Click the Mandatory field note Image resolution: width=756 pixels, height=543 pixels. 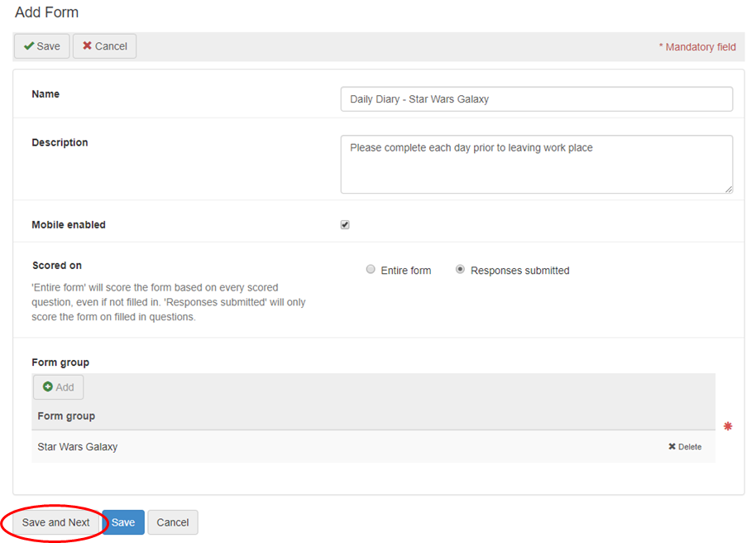pyautogui.click(x=697, y=47)
